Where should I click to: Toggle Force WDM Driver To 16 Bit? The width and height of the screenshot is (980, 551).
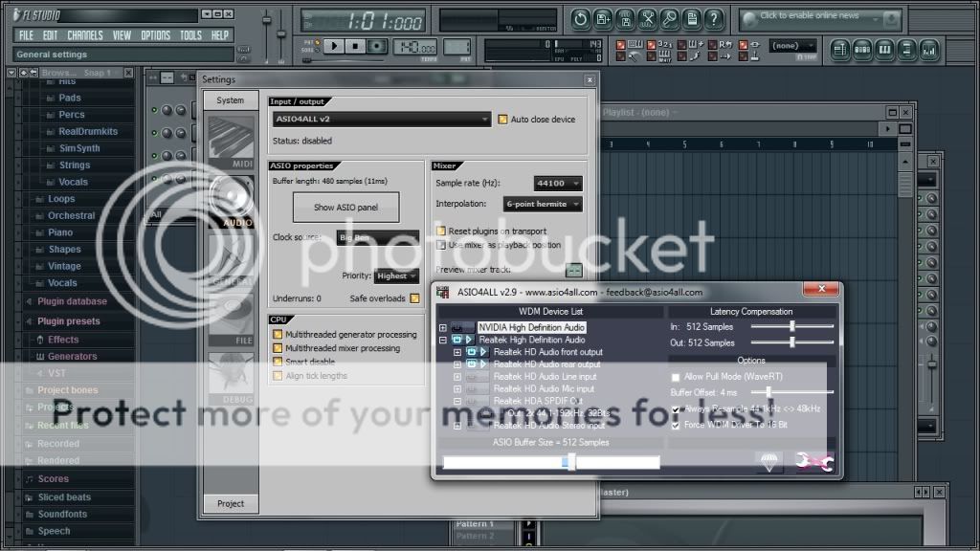tap(676, 426)
